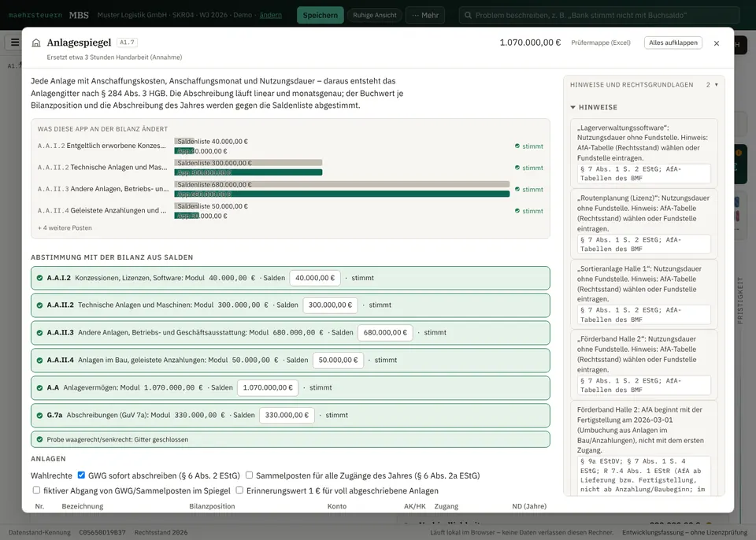Image resolution: width=756 pixels, height=540 pixels.
Task: Open Prüfermappe (Excel) link
Action: point(601,43)
